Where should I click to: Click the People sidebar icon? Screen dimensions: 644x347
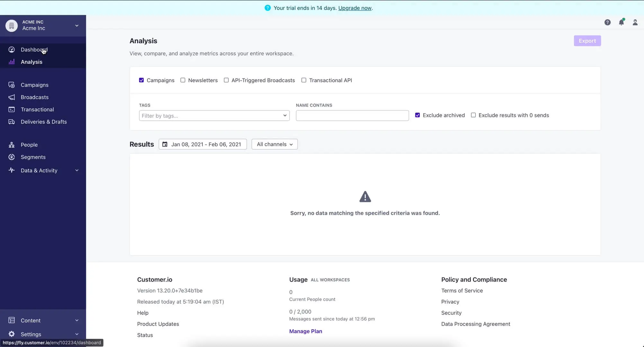coord(12,145)
